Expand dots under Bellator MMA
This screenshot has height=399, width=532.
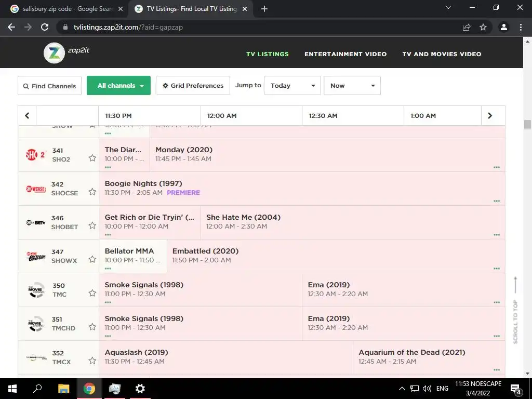pyautogui.click(x=108, y=269)
